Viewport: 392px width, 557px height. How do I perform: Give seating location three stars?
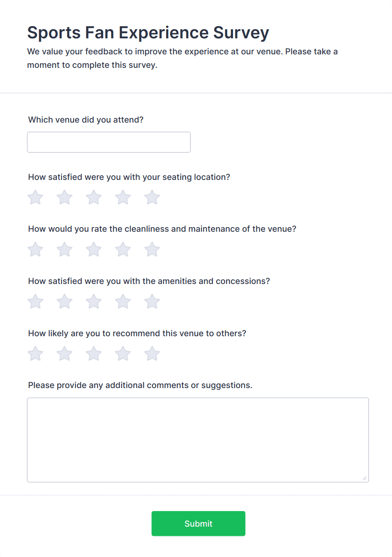(x=94, y=197)
